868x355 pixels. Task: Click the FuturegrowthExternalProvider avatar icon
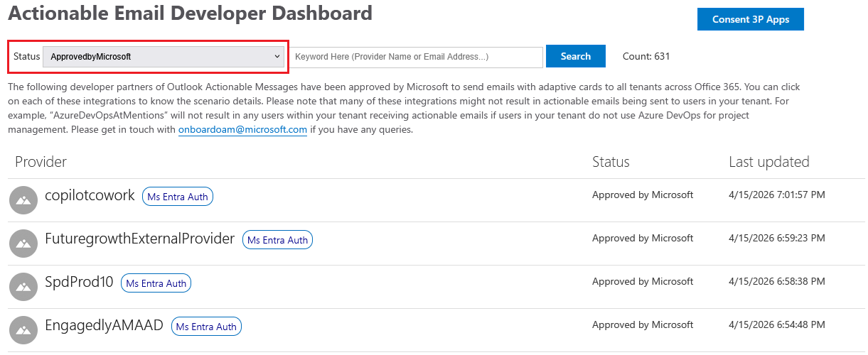pos(23,244)
